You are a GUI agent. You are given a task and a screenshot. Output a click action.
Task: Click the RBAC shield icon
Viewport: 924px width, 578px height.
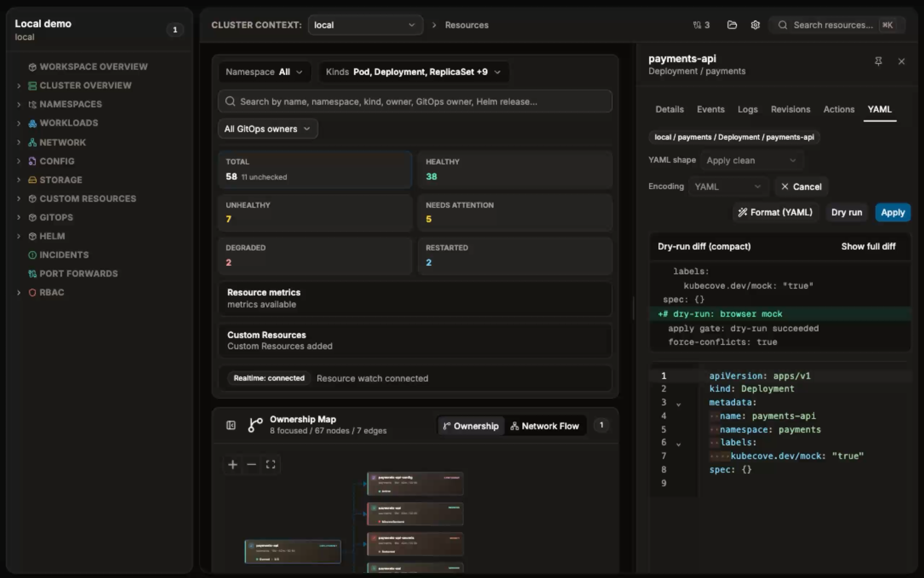(32, 293)
